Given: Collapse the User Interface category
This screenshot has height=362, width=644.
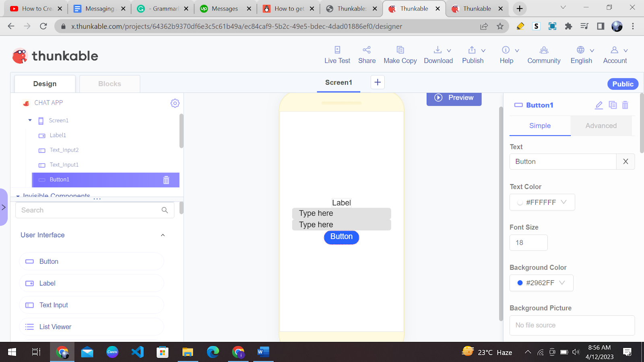Looking at the screenshot, I should click(x=163, y=235).
